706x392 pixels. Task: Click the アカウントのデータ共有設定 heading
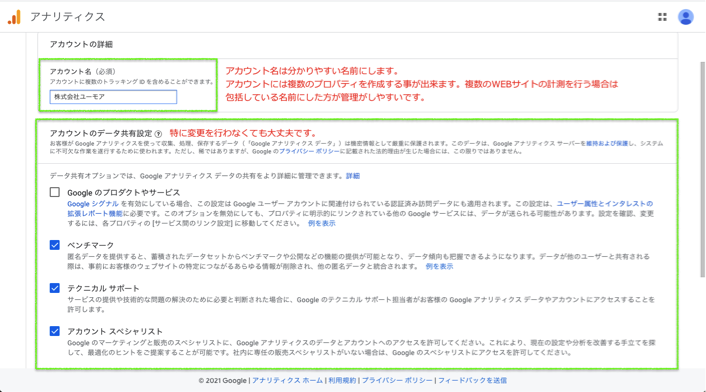(x=101, y=134)
